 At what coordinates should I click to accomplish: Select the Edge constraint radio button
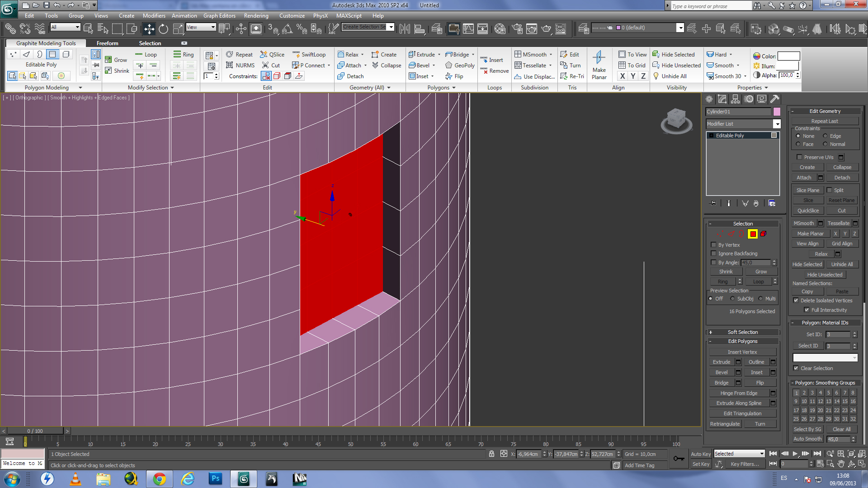[x=825, y=136]
